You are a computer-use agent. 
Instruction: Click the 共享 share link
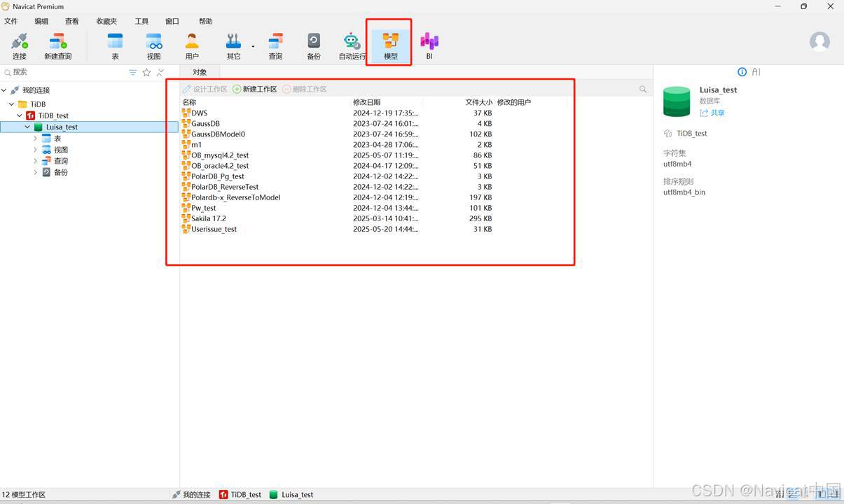click(712, 113)
